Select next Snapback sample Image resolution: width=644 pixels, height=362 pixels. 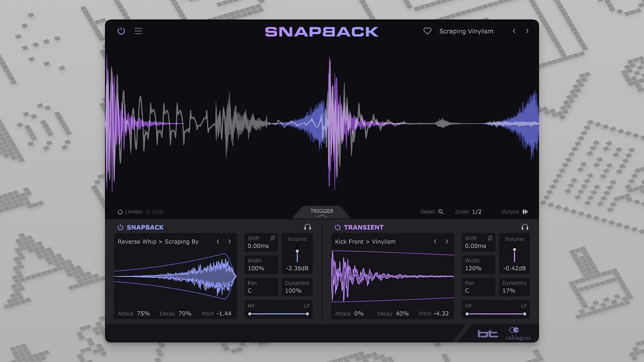(x=229, y=242)
